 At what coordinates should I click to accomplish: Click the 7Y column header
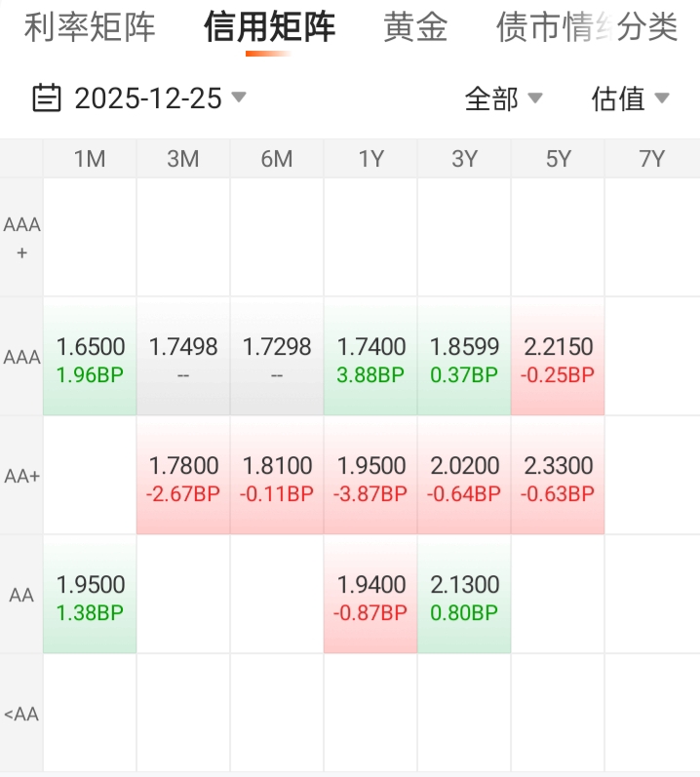[x=651, y=159]
